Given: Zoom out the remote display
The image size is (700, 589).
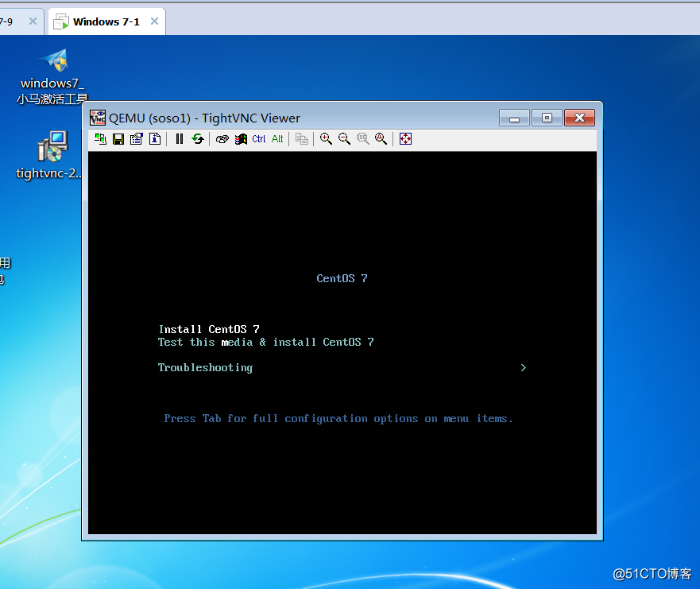Looking at the screenshot, I should [344, 139].
